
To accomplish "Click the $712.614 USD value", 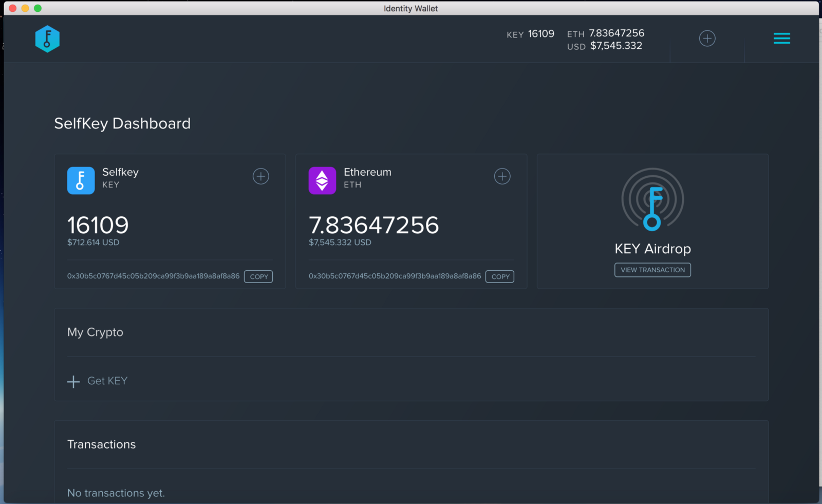I will pyautogui.click(x=93, y=242).
